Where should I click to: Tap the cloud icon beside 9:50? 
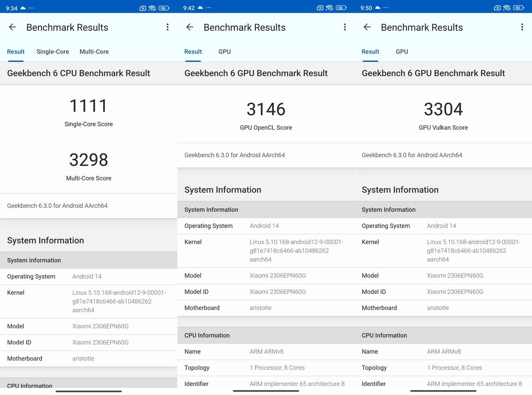pyautogui.click(x=378, y=8)
